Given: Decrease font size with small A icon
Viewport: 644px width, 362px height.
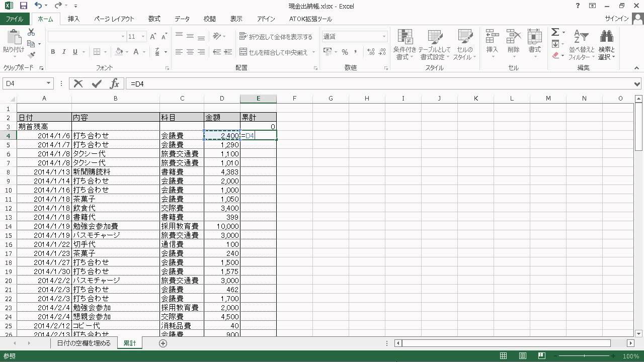Looking at the screenshot, I should click(164, 37).
